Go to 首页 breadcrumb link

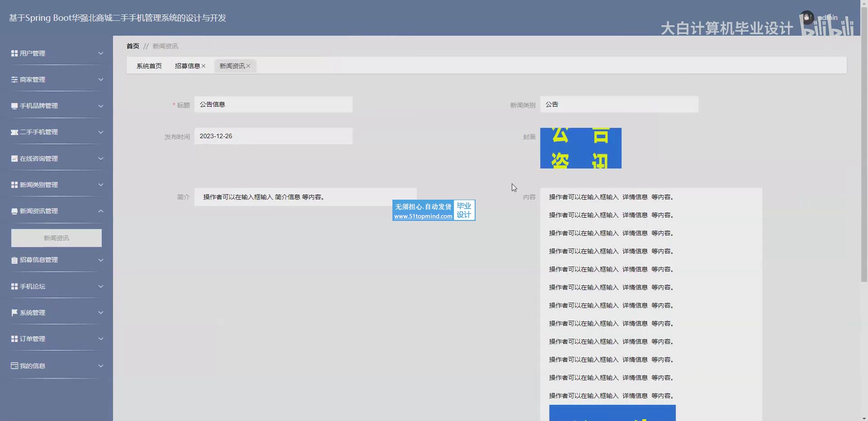point(133,46)
